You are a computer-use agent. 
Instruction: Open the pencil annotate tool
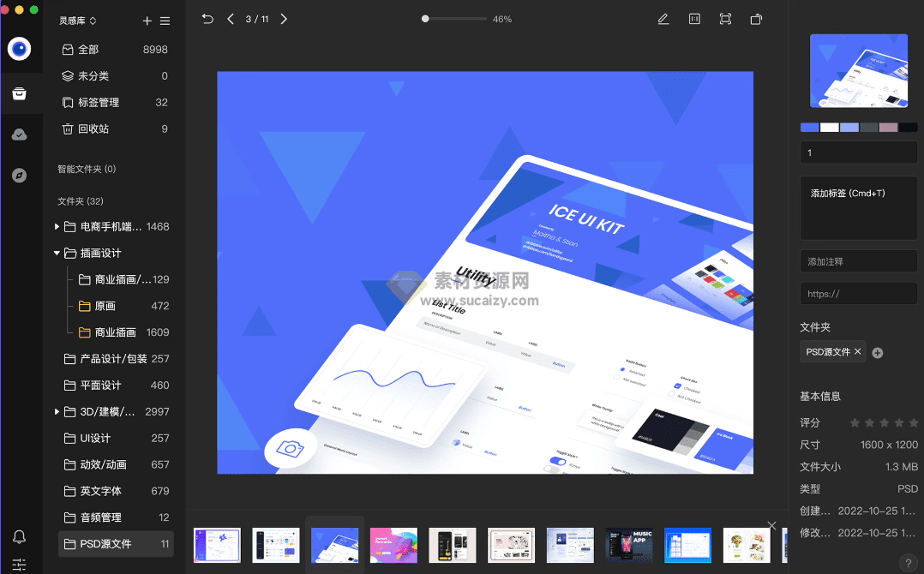point(663,19)
